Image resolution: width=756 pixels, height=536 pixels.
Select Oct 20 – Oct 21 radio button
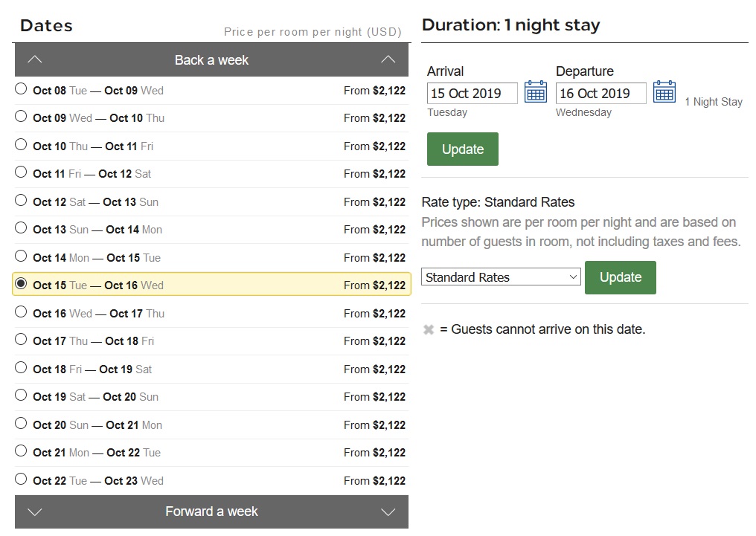[21, 424]
